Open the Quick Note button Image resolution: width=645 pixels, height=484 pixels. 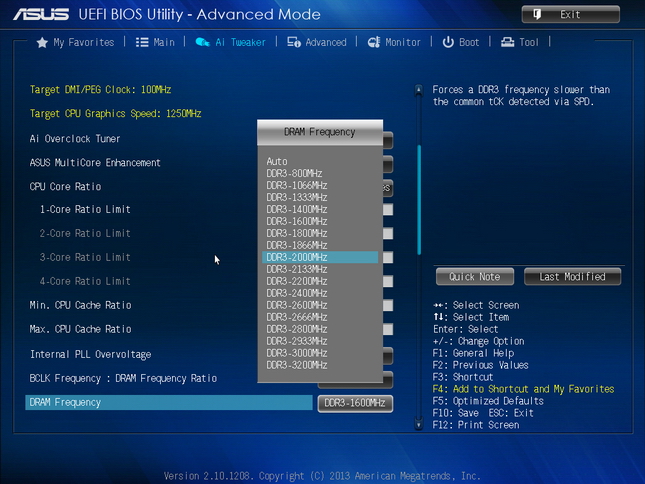point(475,277)
